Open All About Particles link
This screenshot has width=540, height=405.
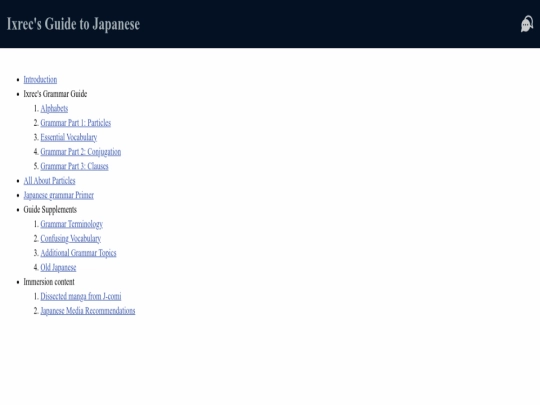click(x=49, y=181)
